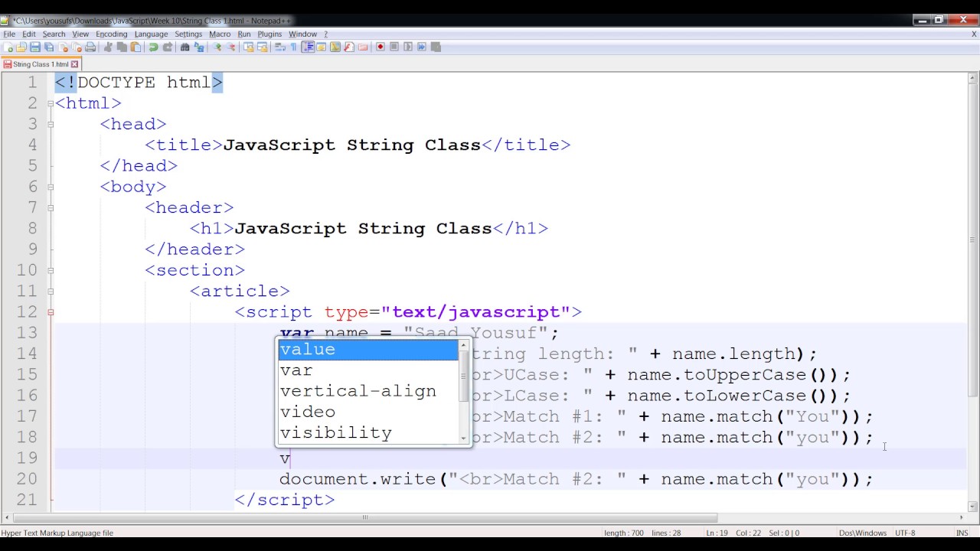Open the Macro menu
This screenshot has height=551, width=980.
coord(220,34)
